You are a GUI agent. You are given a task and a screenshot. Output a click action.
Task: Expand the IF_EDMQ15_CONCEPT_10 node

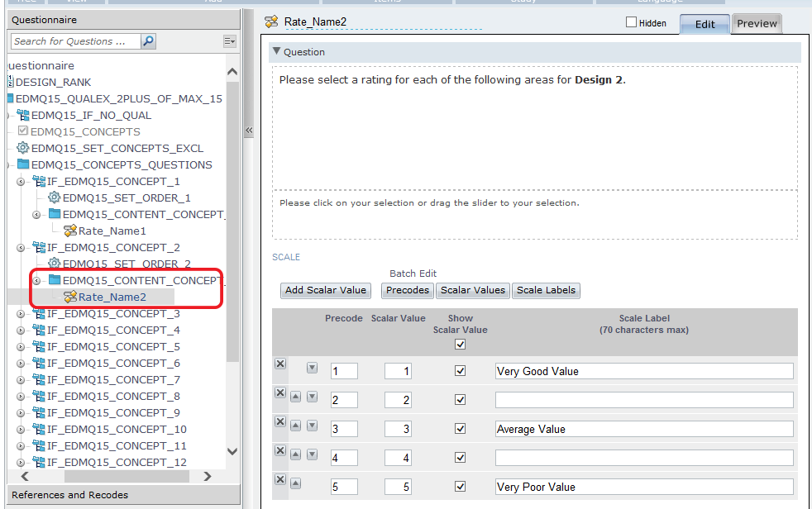click(x=21, y=430)
